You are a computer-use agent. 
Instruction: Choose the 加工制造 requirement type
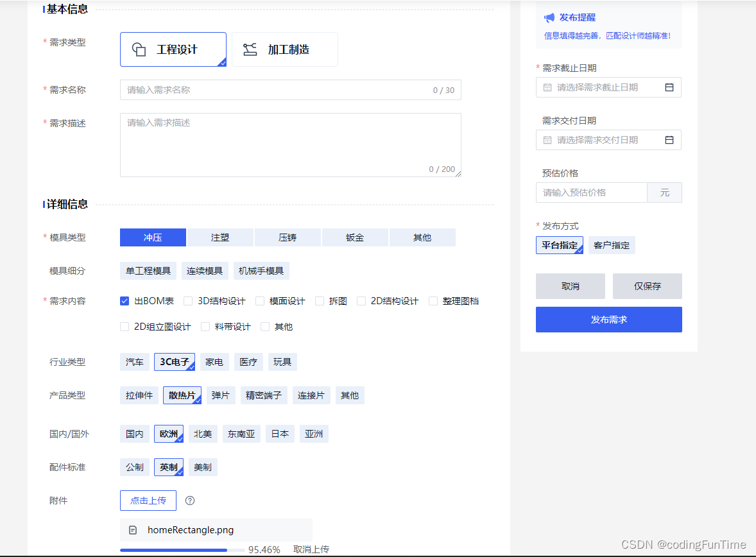(x=285, y=49)
